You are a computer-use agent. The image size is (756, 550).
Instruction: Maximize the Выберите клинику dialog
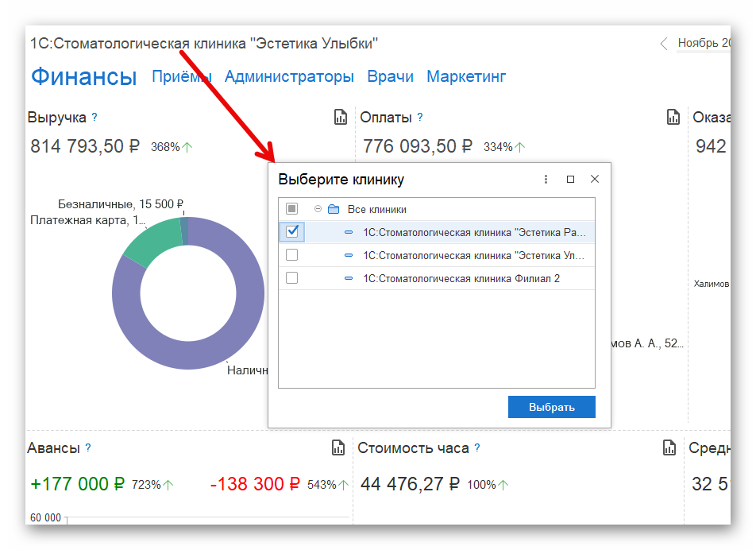click(570, 179)
